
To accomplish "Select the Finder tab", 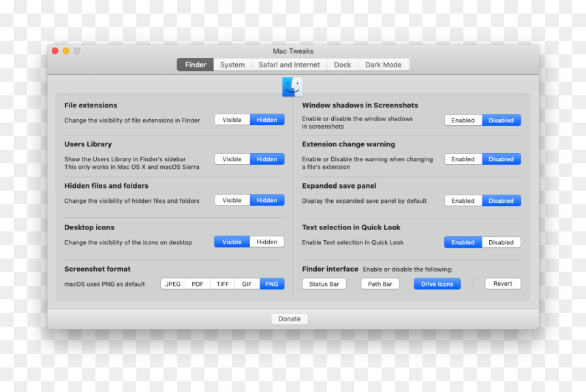I will [x=196, y=65].
